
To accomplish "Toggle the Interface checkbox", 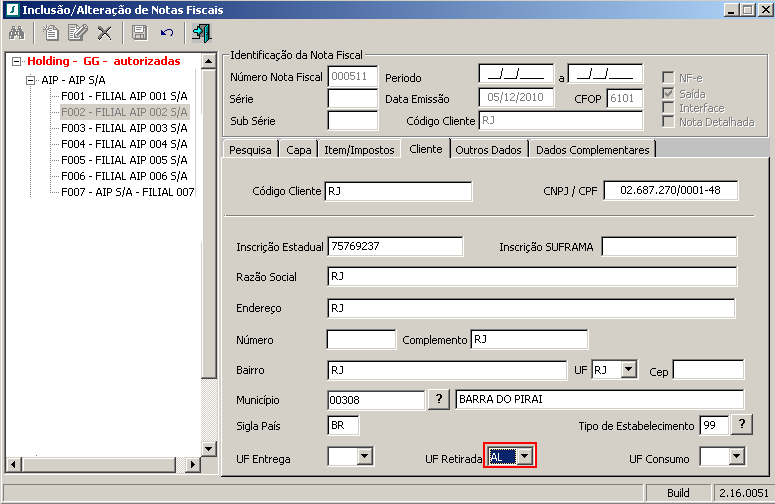I will [x=669, y=107].
